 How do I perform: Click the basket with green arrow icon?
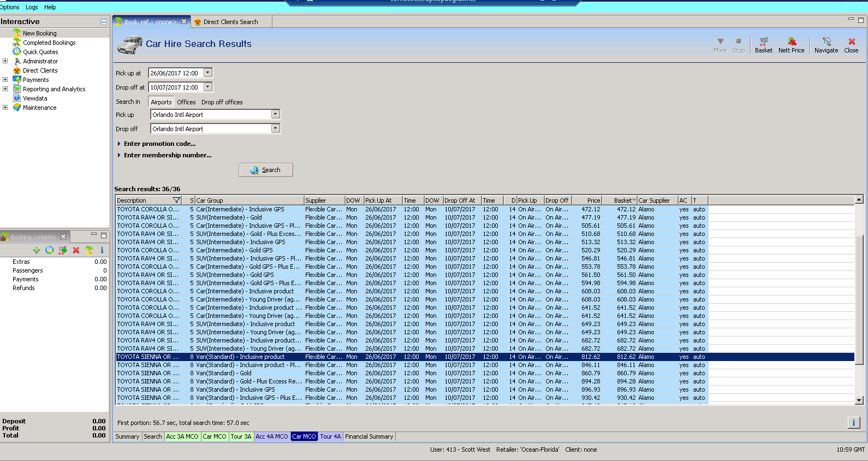coord(63,250)
